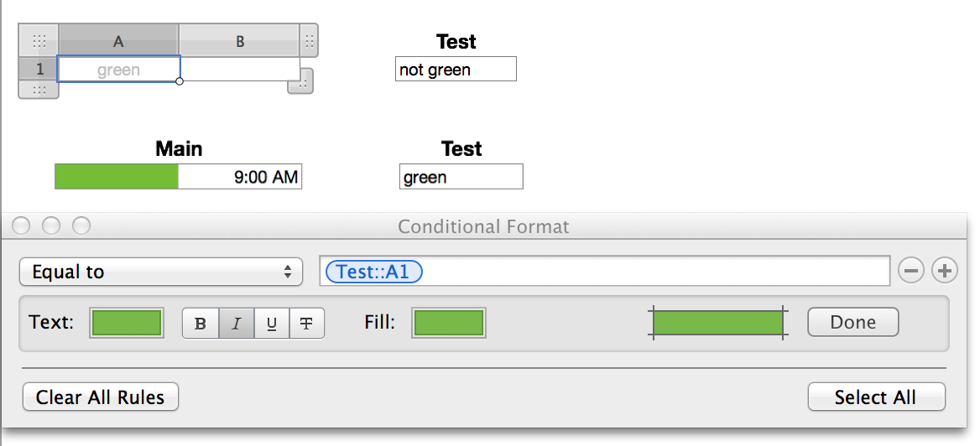Click the table corner handle icon

pos(39,41)
